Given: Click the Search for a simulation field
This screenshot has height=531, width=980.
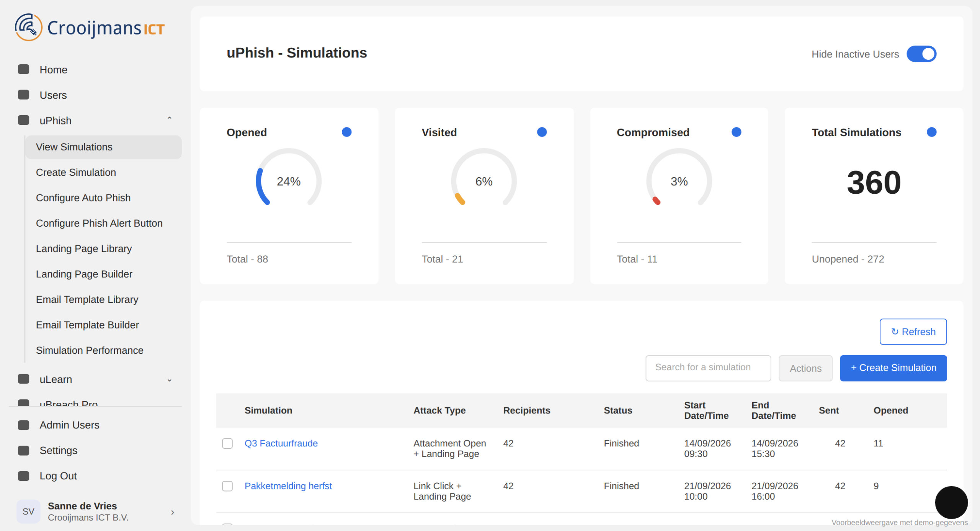Looking at the screenshot, I should point(708,368).
